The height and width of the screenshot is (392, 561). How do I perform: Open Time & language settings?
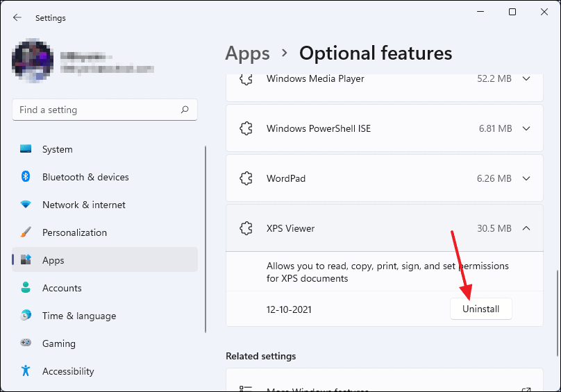pos(104,316)
